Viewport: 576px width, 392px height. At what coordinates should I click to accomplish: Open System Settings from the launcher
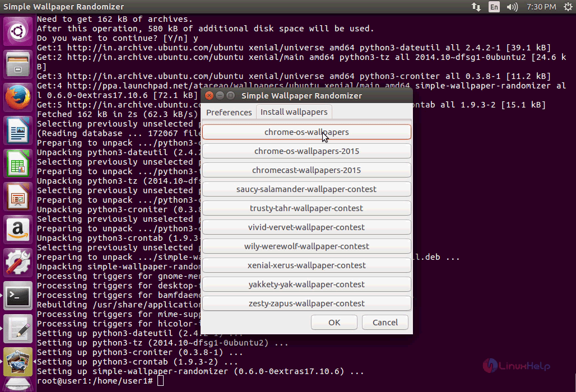[x=17, y=263]
